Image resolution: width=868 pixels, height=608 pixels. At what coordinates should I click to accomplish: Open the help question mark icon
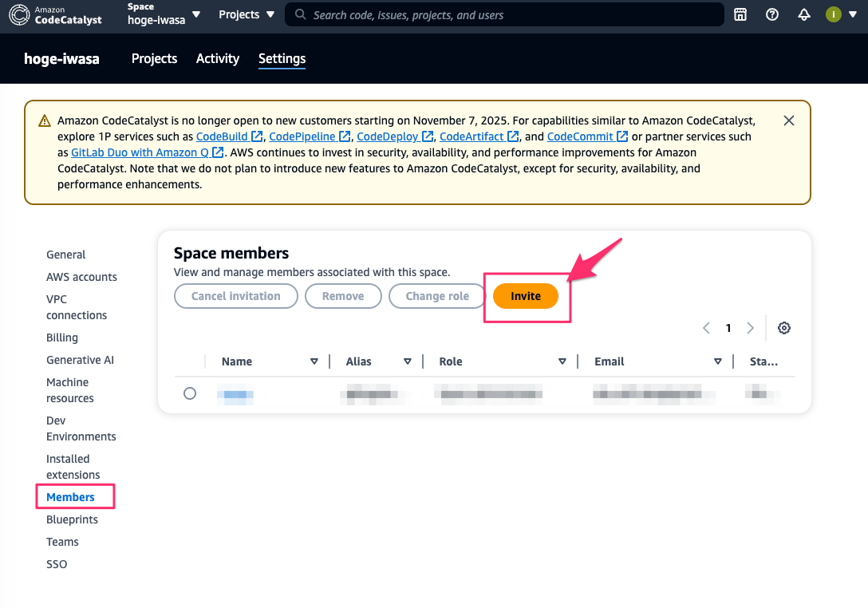772,14
